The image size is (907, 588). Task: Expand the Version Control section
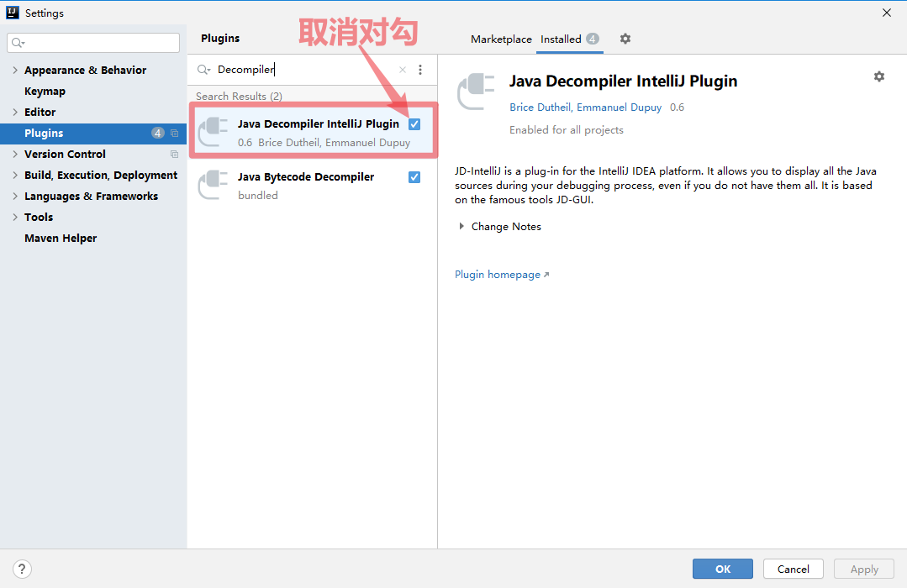click(x=15, y=154)
